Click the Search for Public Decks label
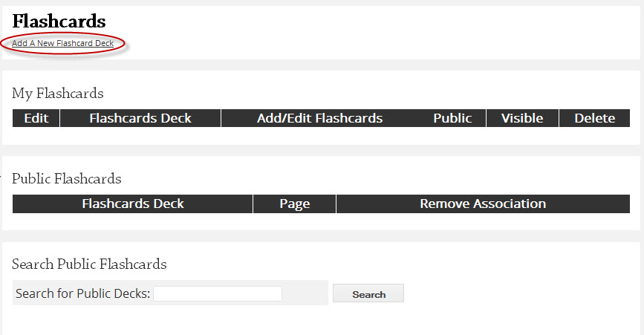Image resolution: width=644 pixels, height=335 pixels. (x=82, y=293)
